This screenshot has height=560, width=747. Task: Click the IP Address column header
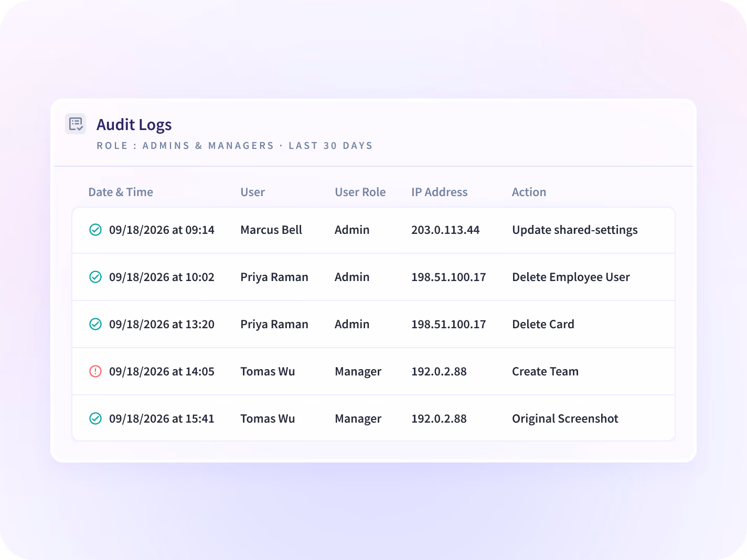pyautogui.click(x=439, y=192)
